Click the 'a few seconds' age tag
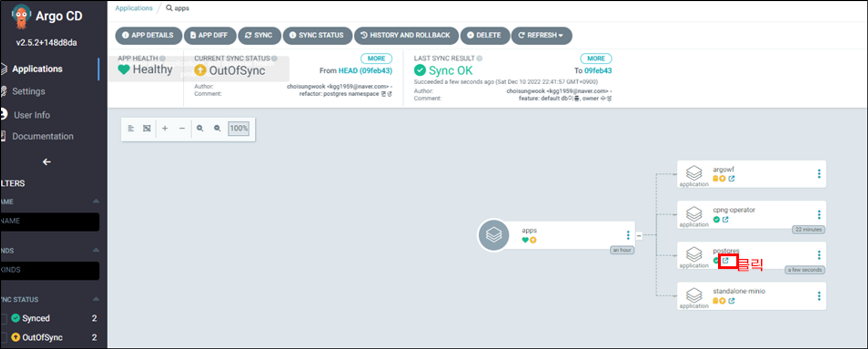Screen dimensions: 868x349 click(x=805, y=270)
